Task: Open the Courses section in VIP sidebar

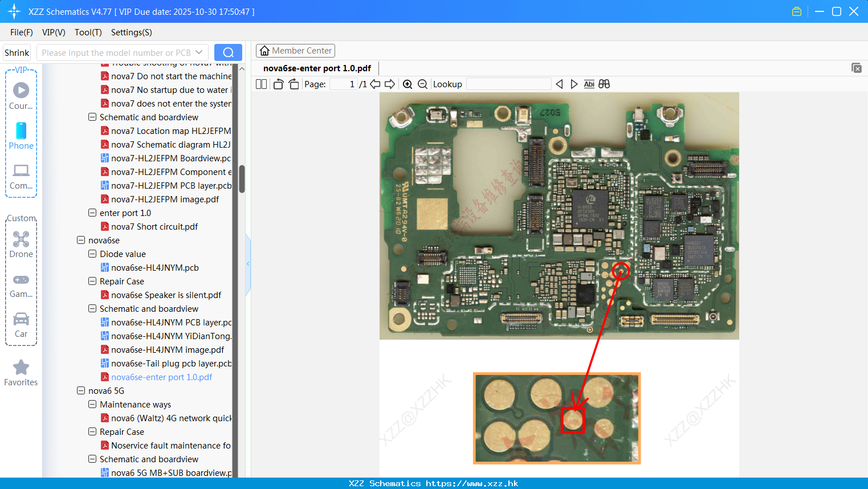Action: 21,96
